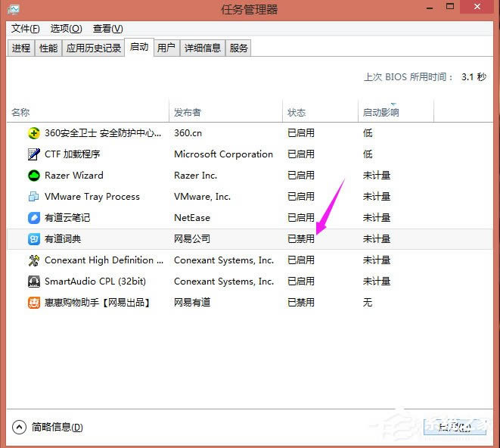Click the orange 惠惠购物助手 icon
This screenshot has width=500, height=448.
(x=34, y=303)
